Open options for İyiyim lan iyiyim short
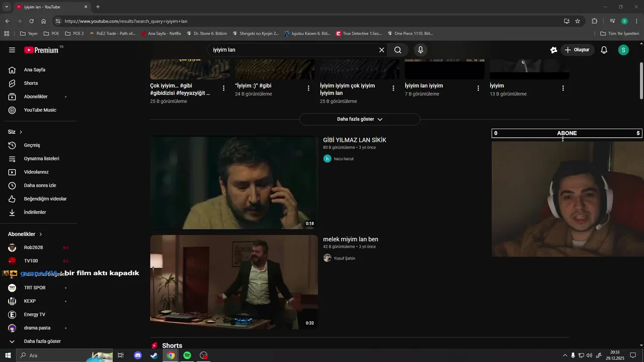This screenshot has width=644, height=362. tap(478, 88)
